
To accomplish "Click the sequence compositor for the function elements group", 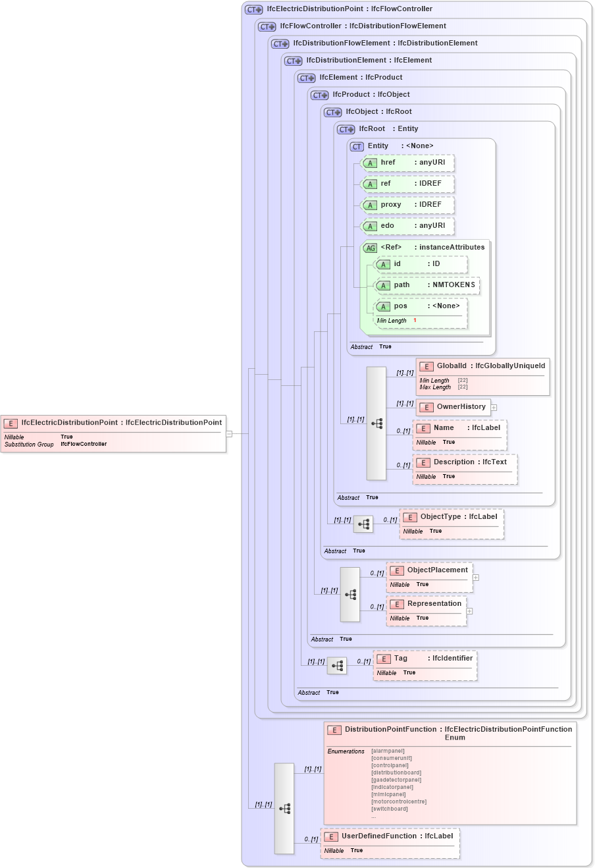I will click(284, 807).
